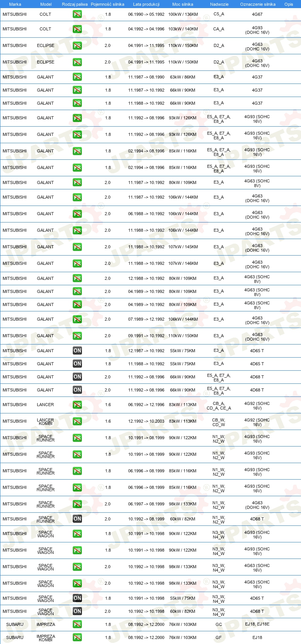Click petrol icon in SPACE RUNNER 06.1997 row

[77, 504]
